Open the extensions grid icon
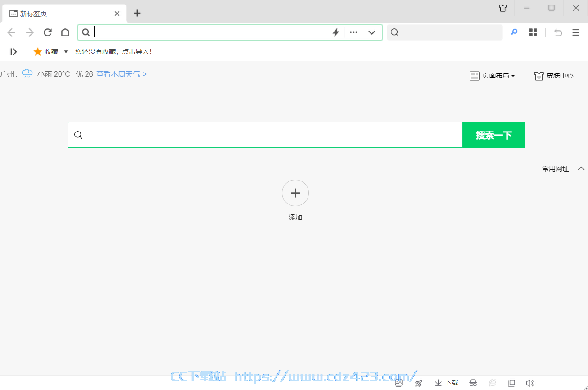 click(x=533, y=32)
